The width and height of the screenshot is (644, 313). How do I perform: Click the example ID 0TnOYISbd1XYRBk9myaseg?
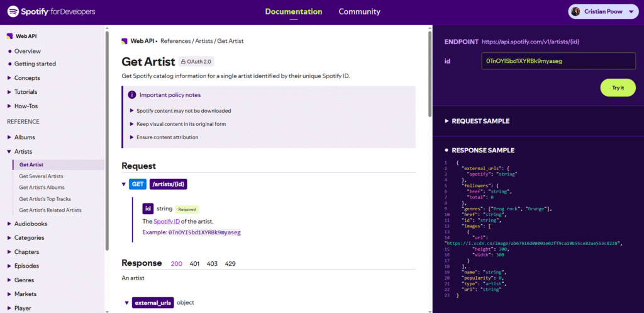tap(204, 233)
